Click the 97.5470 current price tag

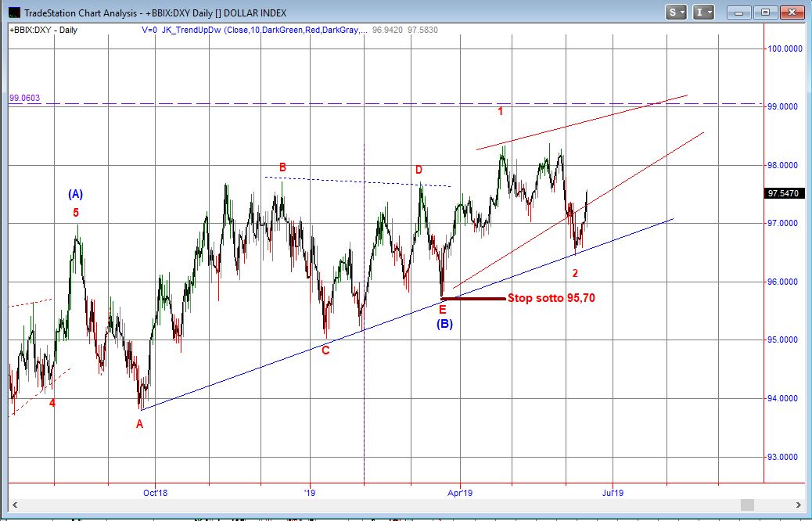point(785,193)
